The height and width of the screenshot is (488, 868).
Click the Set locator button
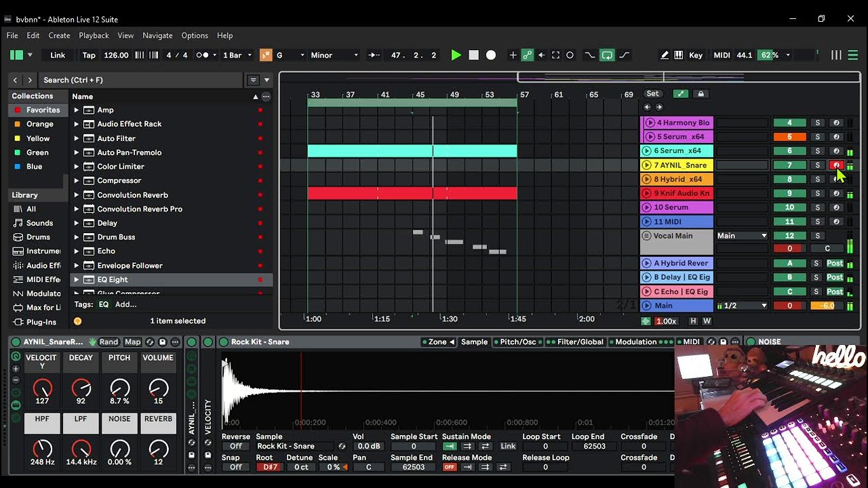pyautogui.click(x=652, y=94)
